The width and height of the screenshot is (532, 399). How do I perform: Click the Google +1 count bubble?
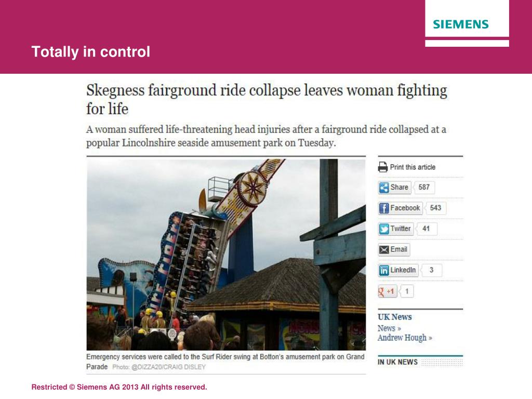[x=406, y=291]
